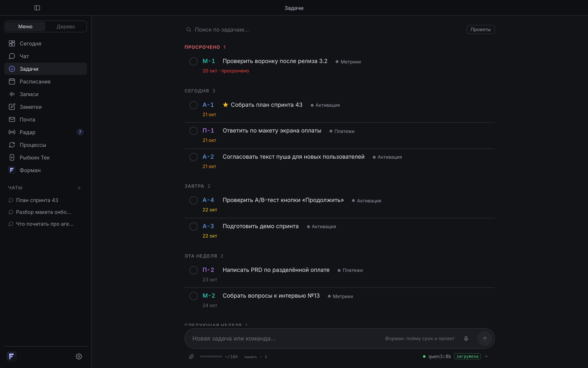Click the Метрики tag on task М-1
Viewport: 588px width, 368px height.
pyautogui.click(x=348, y=62)
